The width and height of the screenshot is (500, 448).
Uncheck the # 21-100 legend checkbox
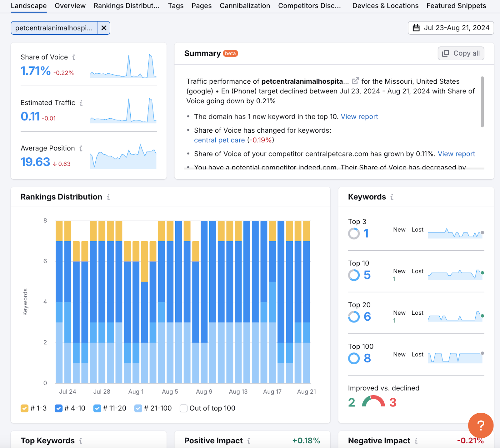point(138,408)
